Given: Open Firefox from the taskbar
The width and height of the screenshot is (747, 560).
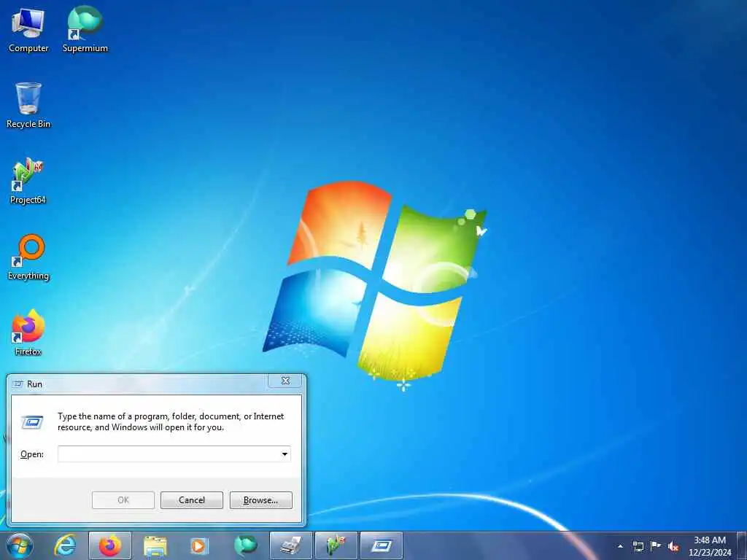Looking at the screenshot, I should (110, 545).
